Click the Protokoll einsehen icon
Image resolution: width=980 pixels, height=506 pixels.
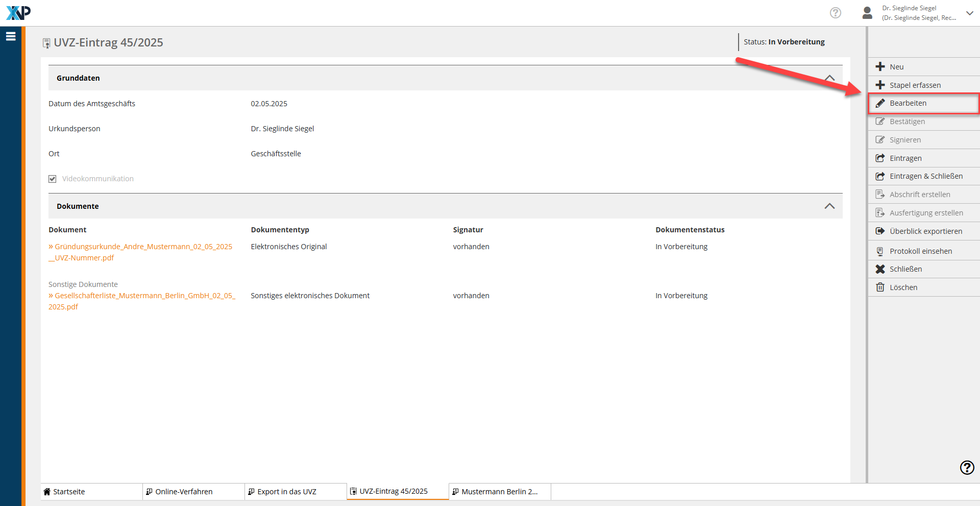[880, 251]
